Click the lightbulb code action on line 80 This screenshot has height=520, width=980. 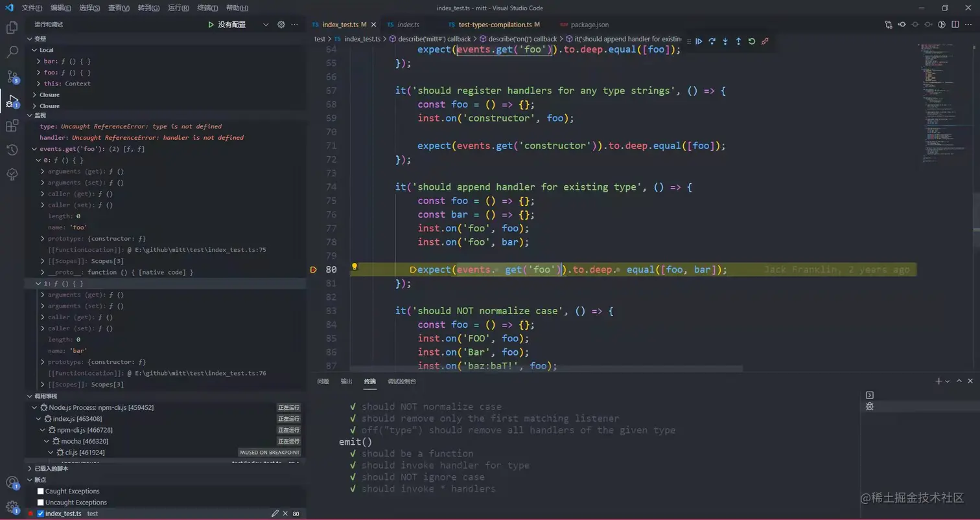[355, 267]
